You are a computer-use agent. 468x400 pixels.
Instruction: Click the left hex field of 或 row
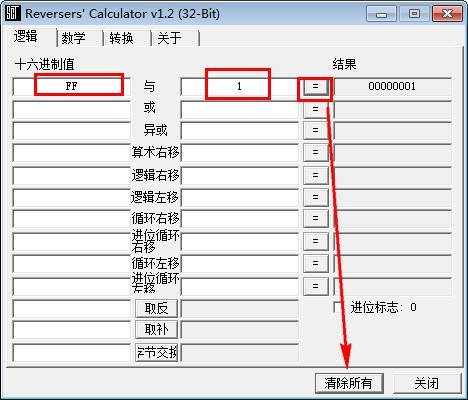coord(71,110)
